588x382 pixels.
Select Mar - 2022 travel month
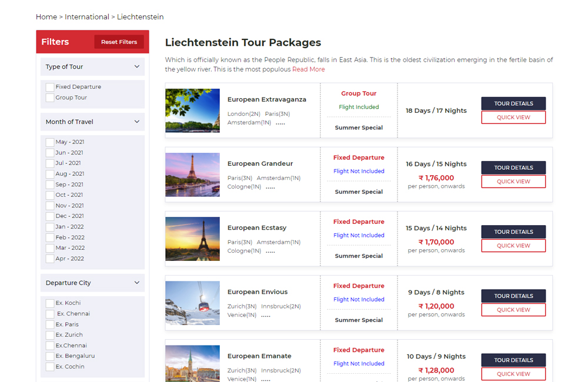tap(50, 248)
